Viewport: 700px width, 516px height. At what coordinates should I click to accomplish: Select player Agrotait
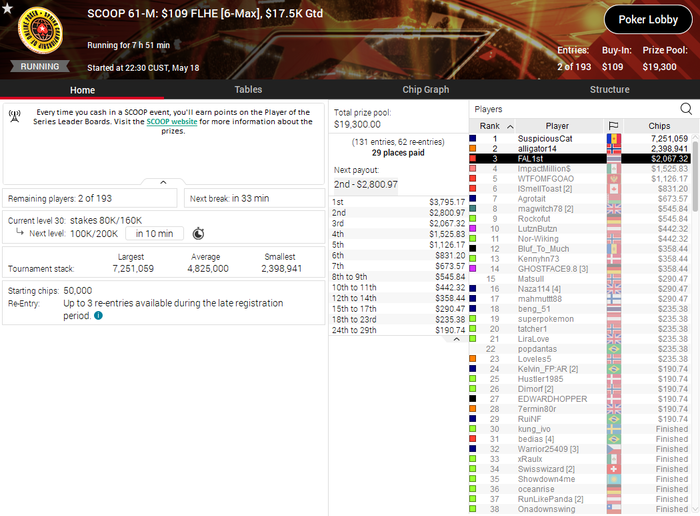click(579, 199)
